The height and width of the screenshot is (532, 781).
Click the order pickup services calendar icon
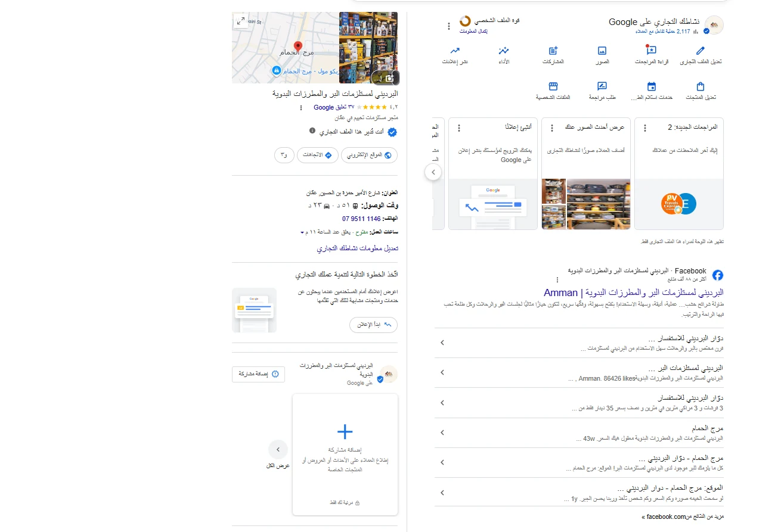(x=651, y=86)
